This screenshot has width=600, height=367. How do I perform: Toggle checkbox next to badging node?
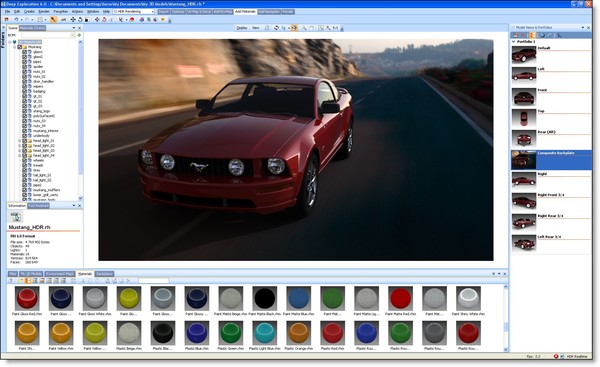(24, 91)
